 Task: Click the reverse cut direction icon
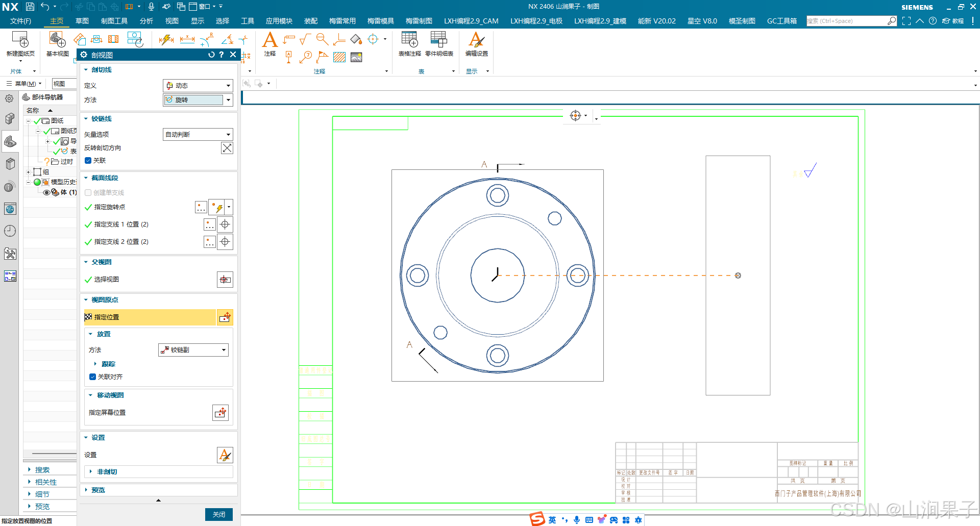tap(227, 148)
